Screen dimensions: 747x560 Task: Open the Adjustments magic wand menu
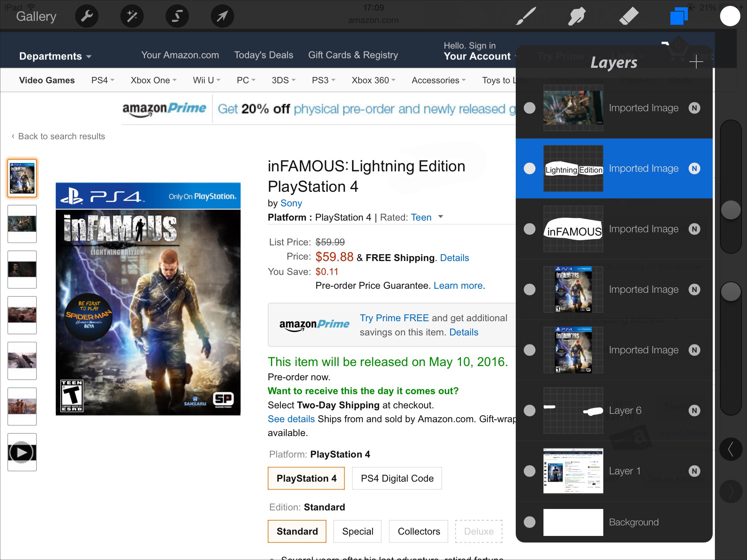click(x=132, y=16)
